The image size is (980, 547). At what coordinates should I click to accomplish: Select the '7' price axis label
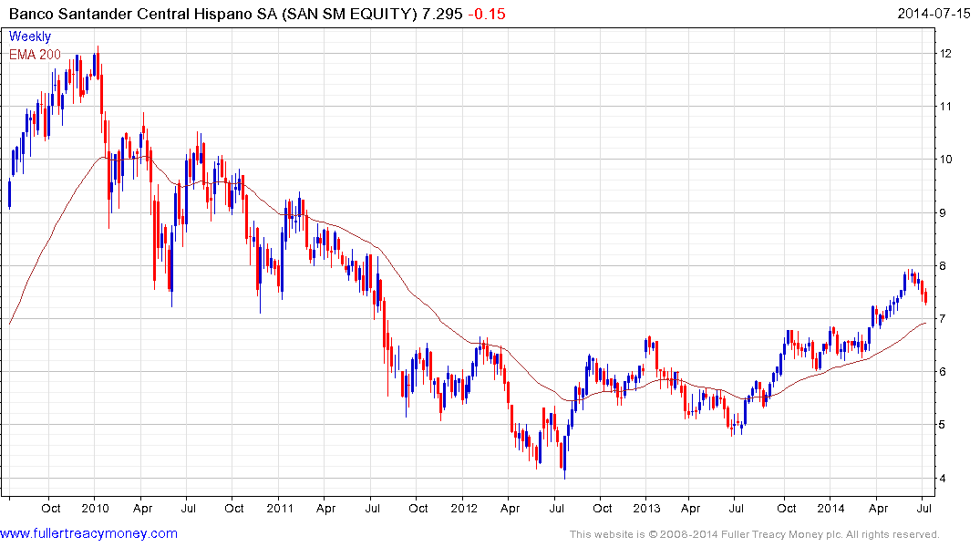coord(944,319)
